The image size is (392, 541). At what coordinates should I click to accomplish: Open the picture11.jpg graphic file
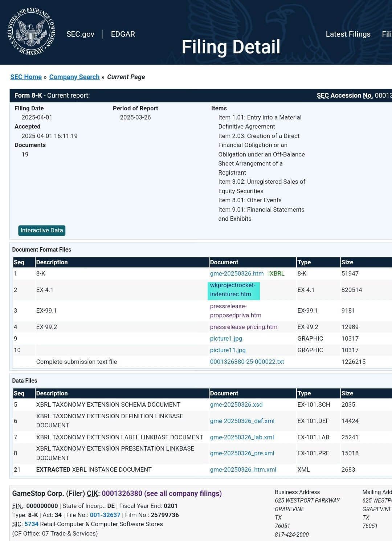pyautogui.click(x=228, y=350)
